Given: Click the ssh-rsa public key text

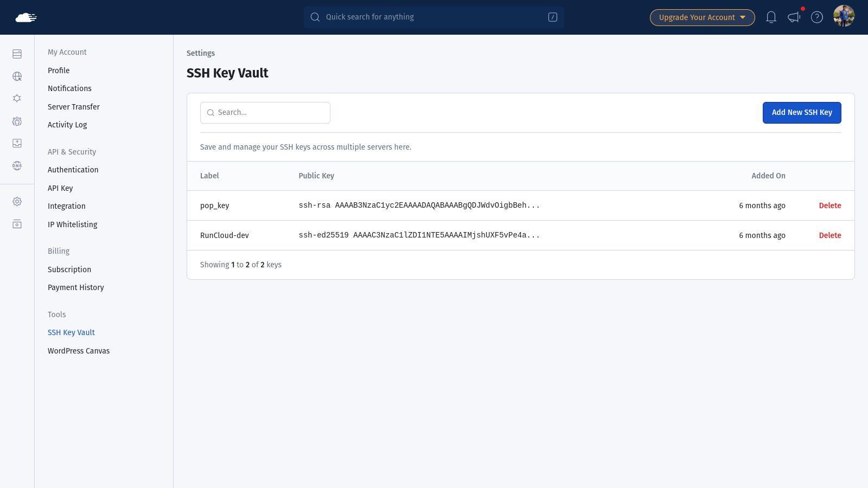Looking at the screenshot, I should pos(419,206).
